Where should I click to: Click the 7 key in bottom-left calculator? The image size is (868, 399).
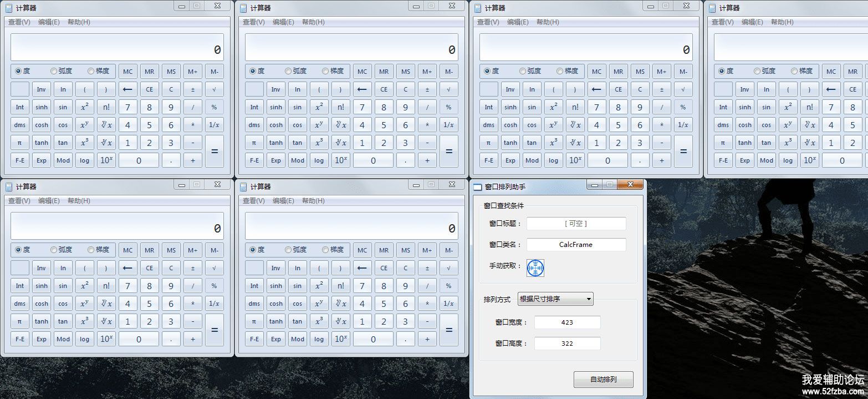pos(127,286)
